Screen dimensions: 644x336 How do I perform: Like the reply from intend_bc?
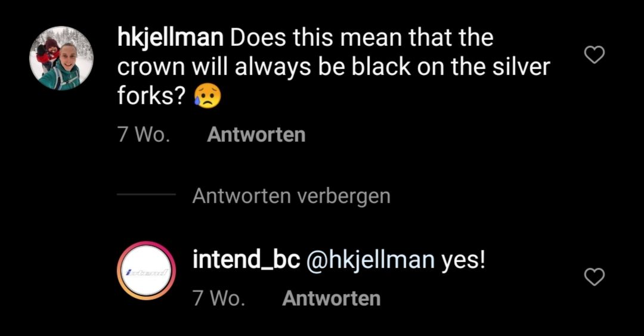(x=594, y=276)
